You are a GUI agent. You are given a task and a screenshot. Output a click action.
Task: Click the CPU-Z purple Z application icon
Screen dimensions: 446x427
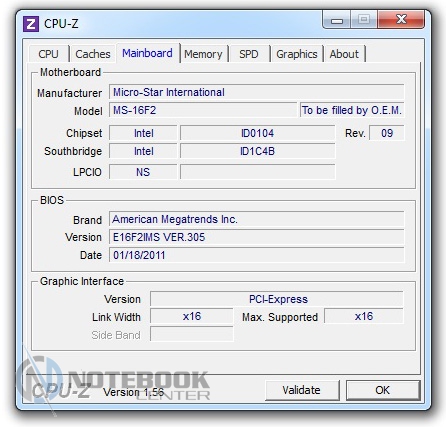click(x=31, y=24)
